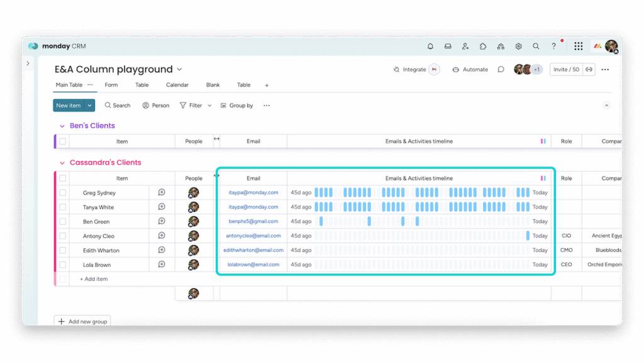Image resolution: width=644 pixels, height=362 pixels.
Task: Collapse the board header with the arrow
Action: click(x=606, y=106)
